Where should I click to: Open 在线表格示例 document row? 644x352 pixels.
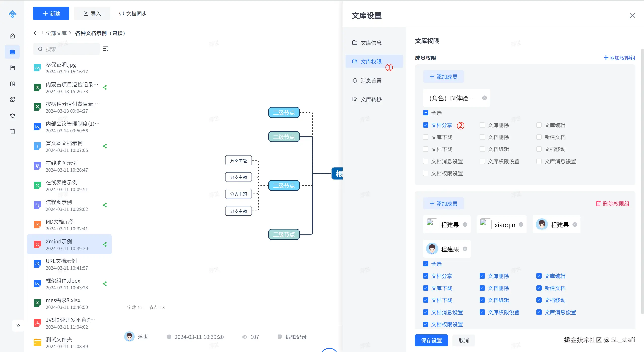click(x=69, y=185)
